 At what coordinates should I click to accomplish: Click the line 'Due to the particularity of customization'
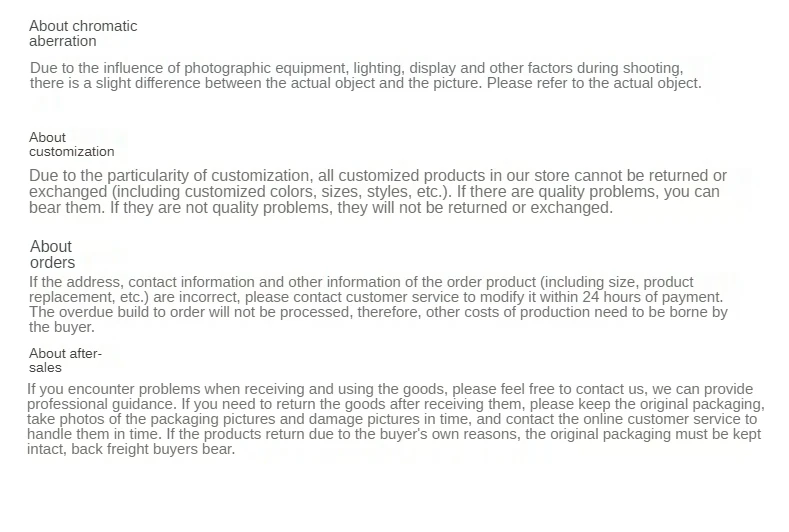[378, 176]
